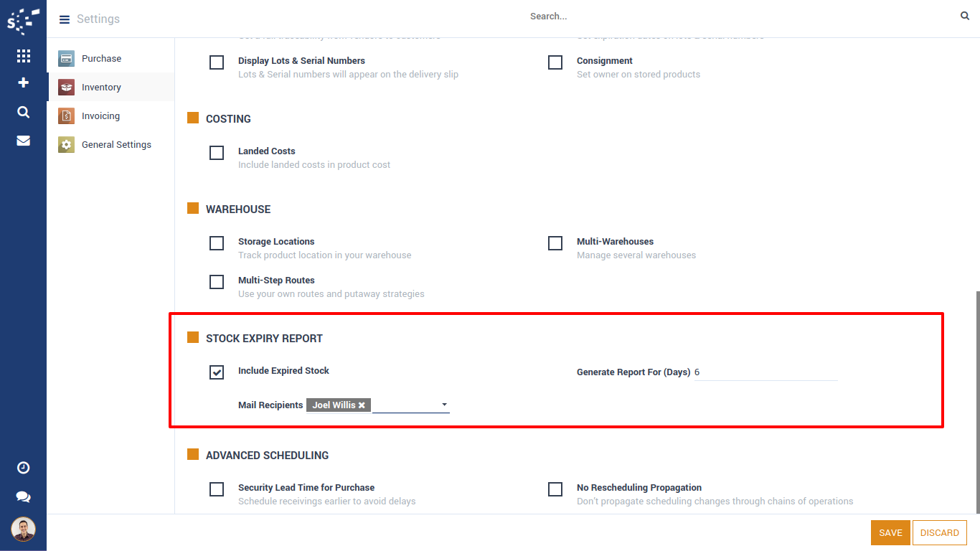This screenshot has width=980, height=551.
Task: Open the chat conversations icon
Action: [x=23, y=496]
